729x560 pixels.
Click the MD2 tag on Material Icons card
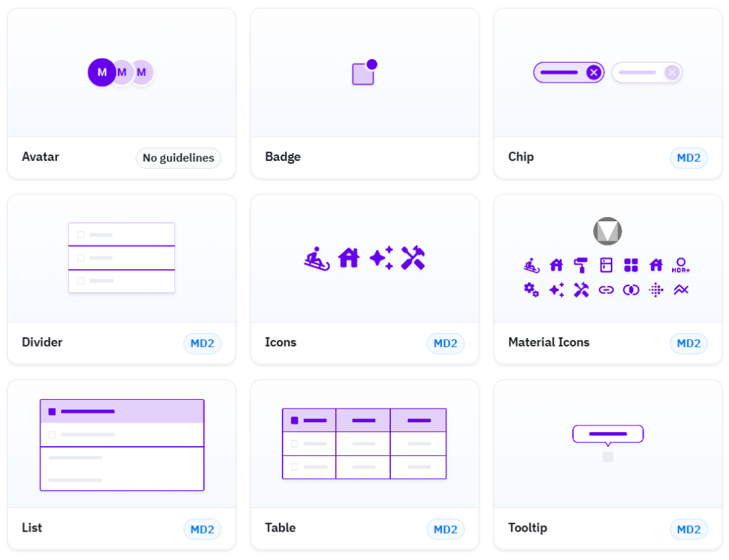pyautogui.click(x=688, y=344)
